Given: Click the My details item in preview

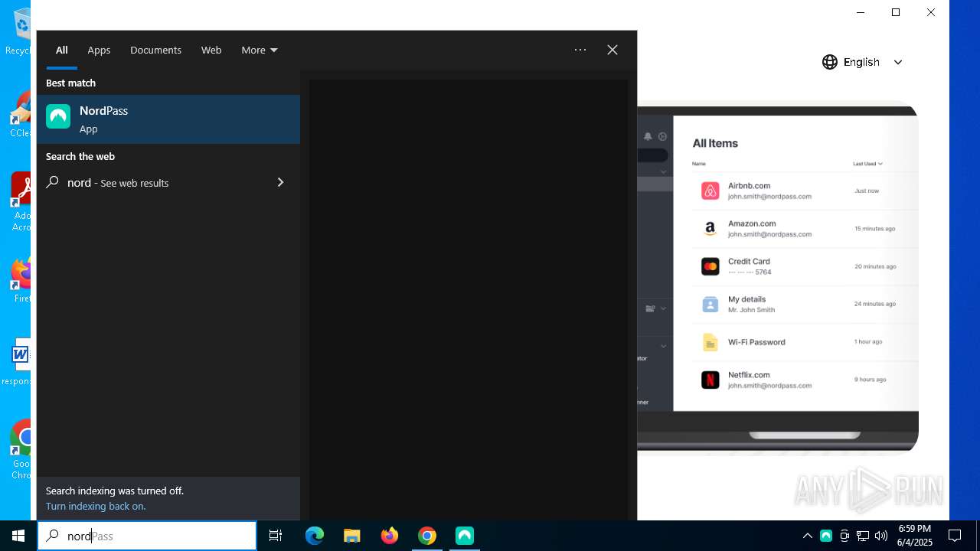Looking at the screenshot, I should 804,304.
